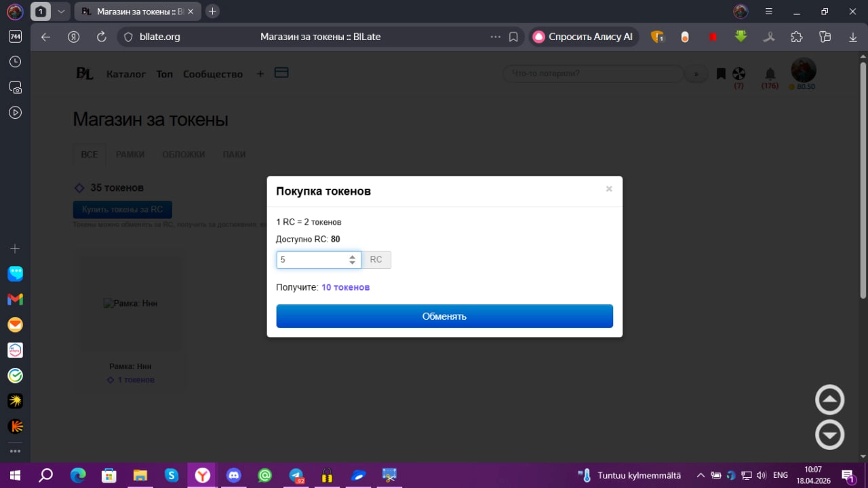This screenshot has height=488, width=868.
Task: Open sidebar history clock icon
Action: pyautogui.click(x=15, y=62)
